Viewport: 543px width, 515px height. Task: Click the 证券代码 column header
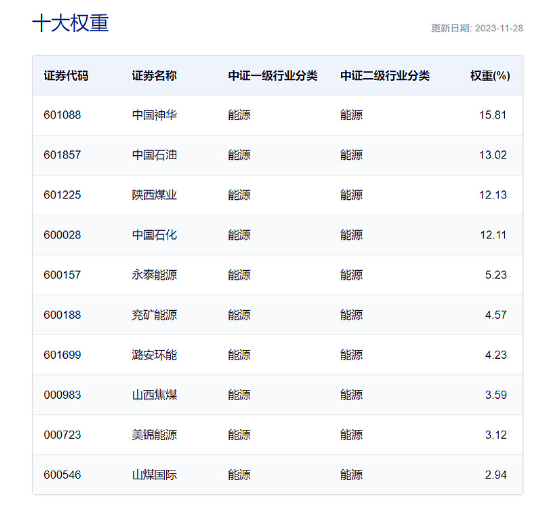[x=66, y=76]
